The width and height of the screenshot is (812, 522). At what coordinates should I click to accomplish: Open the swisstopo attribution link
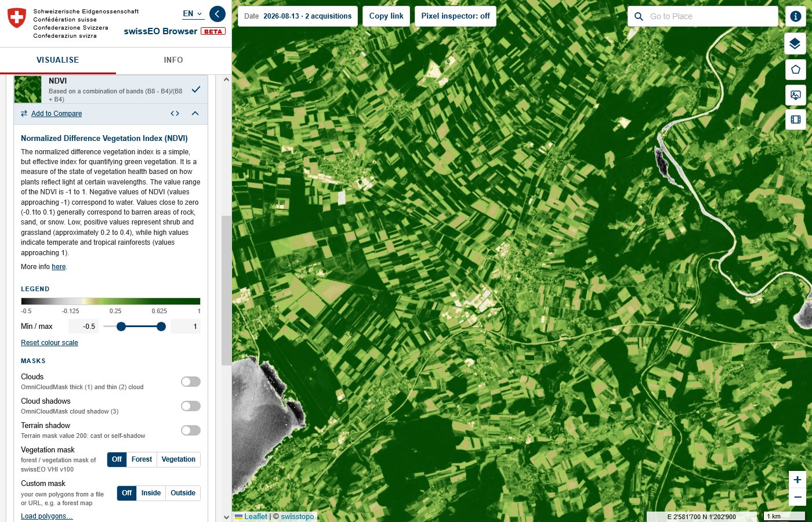coord(298,517)
